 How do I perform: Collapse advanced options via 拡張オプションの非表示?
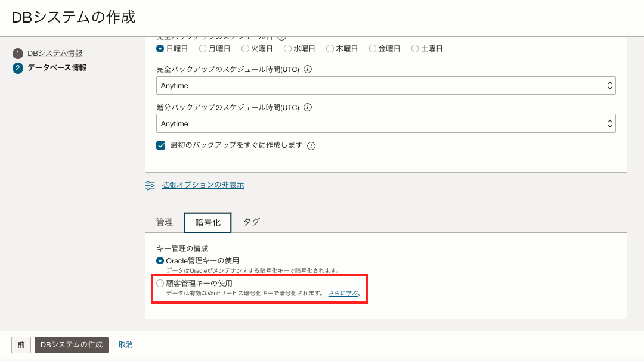pyautogui.click(x=203, y=185)
